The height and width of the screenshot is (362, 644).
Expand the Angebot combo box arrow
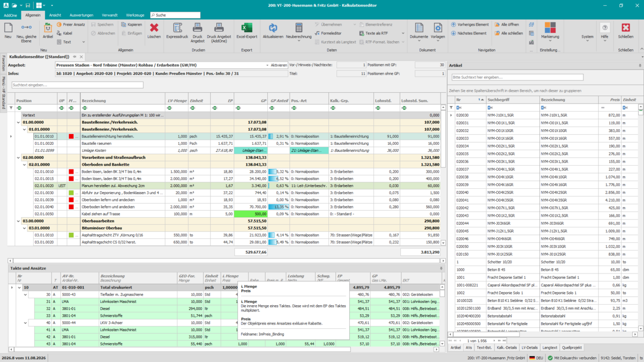267,65
